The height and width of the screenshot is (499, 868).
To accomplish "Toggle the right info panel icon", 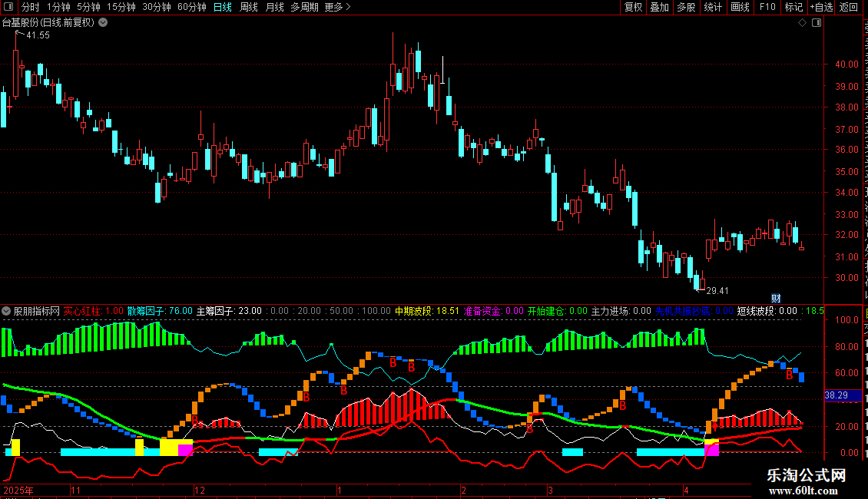I will pos(817,23).
